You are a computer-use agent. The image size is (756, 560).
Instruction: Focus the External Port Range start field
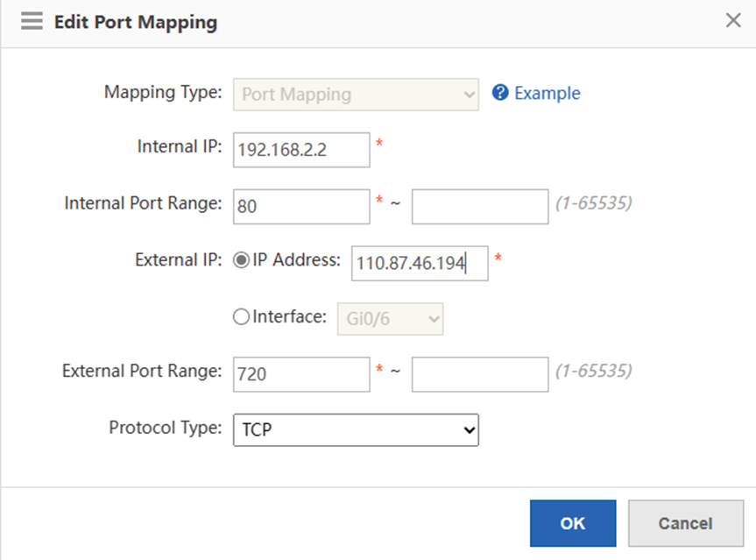(301, 374)
